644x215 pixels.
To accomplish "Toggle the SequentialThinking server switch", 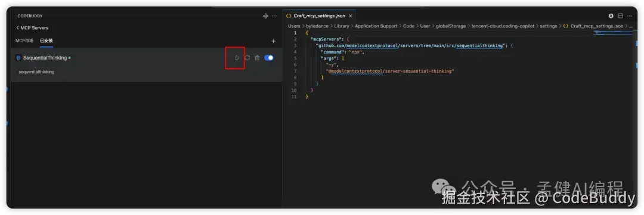I will coord(268,58).
